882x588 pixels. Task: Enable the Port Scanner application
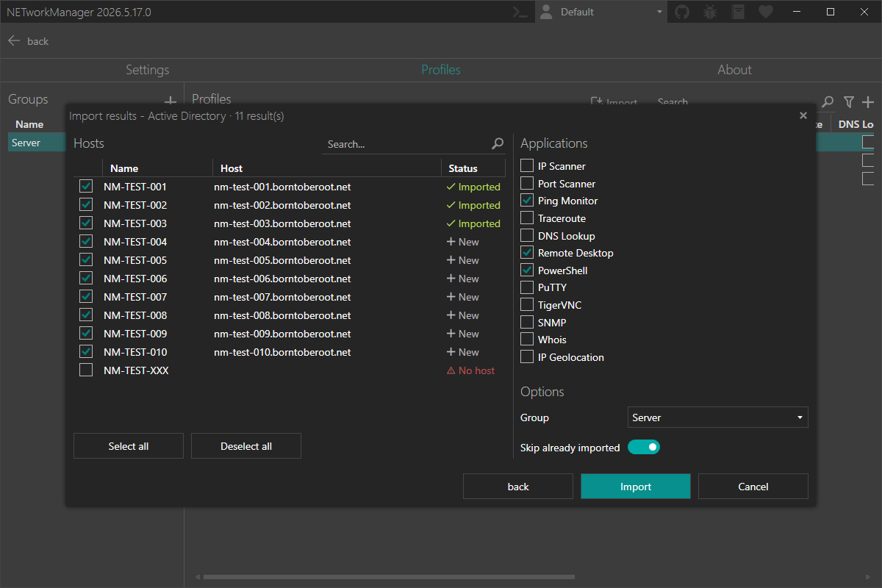(527, 184)
